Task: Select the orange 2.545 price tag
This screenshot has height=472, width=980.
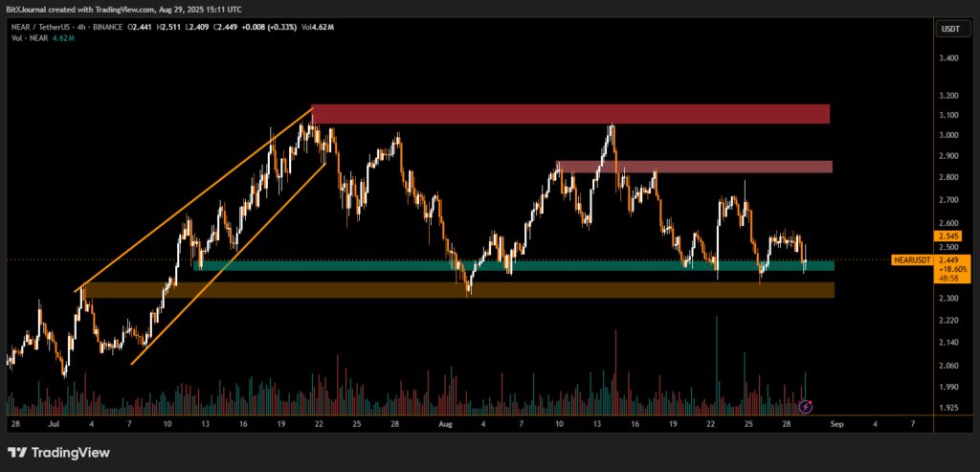Action: pos(947,236)
